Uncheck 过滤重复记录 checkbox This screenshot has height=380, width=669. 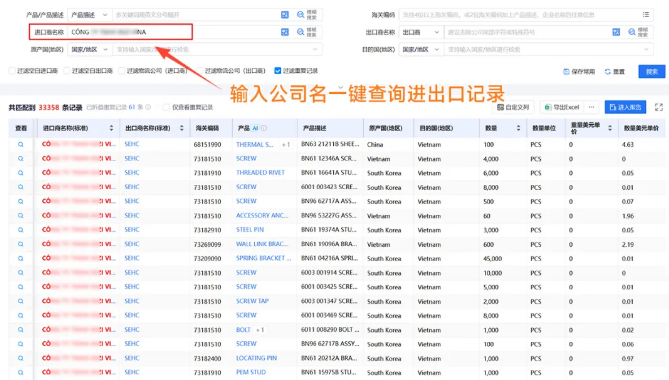point(278,71)
